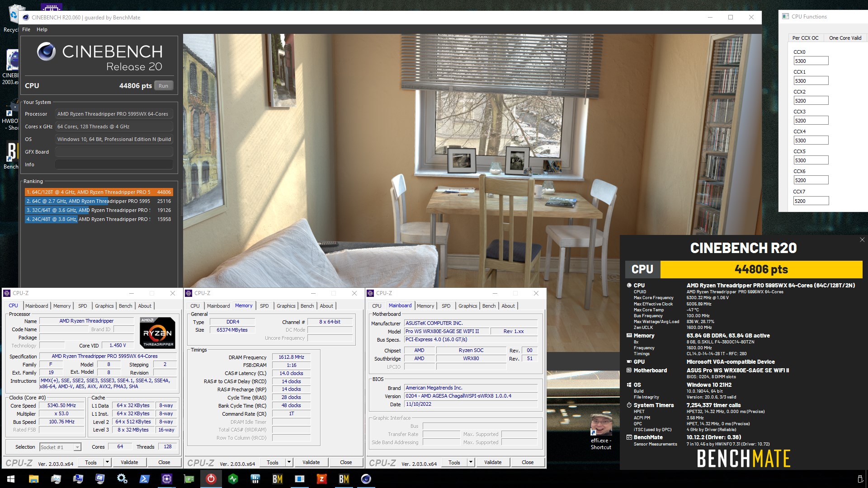Open the blue equalizer bars taskbar icon

click(x=255, y=479)
